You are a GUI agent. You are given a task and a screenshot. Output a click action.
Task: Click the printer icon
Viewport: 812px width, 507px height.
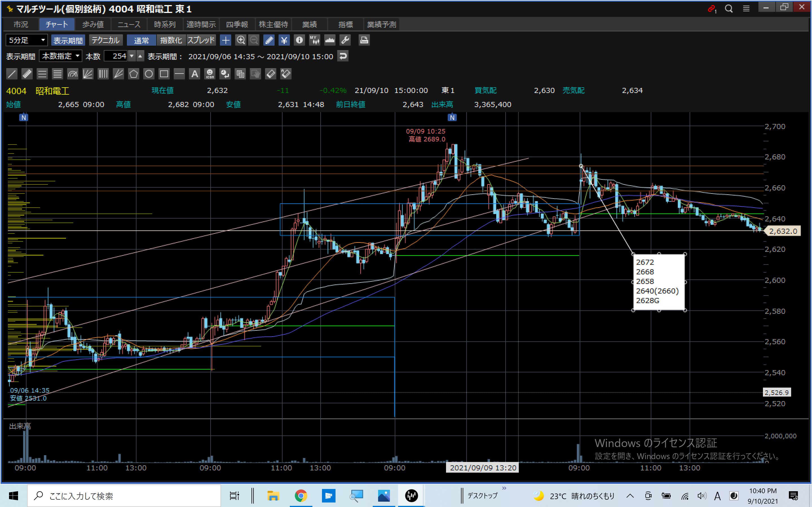(x=364, y=40)
